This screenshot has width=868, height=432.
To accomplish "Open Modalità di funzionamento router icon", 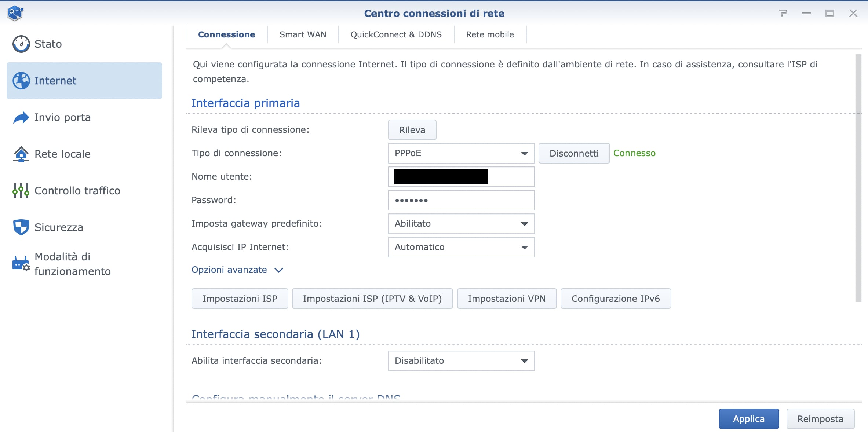I will (x=21, y=264).
